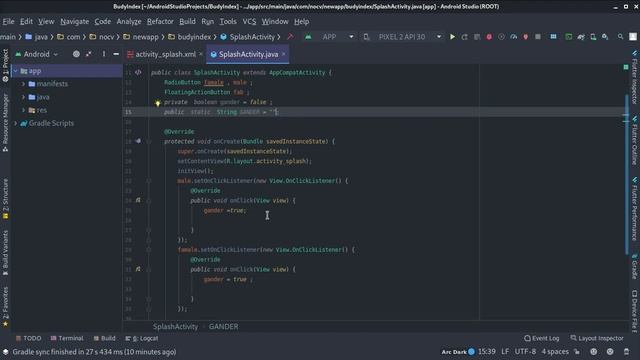Click the Run with Coverage icon
Viewport: 640px width, 360px height.
click(x=501, y=37)
